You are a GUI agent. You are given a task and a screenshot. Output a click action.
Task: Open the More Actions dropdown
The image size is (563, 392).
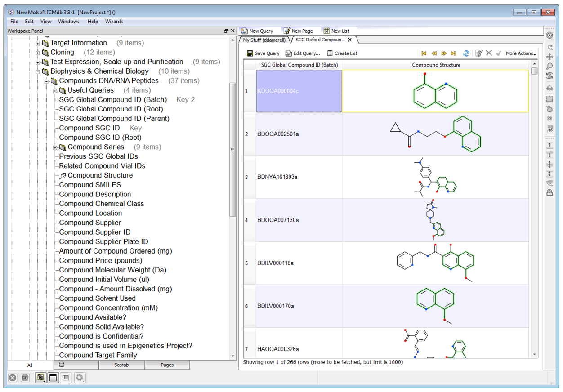521,53
